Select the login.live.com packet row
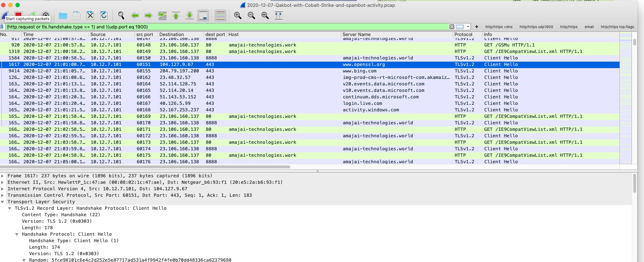Image resolution: width=644 pixels, height=262 pixels. pos(309,103)
